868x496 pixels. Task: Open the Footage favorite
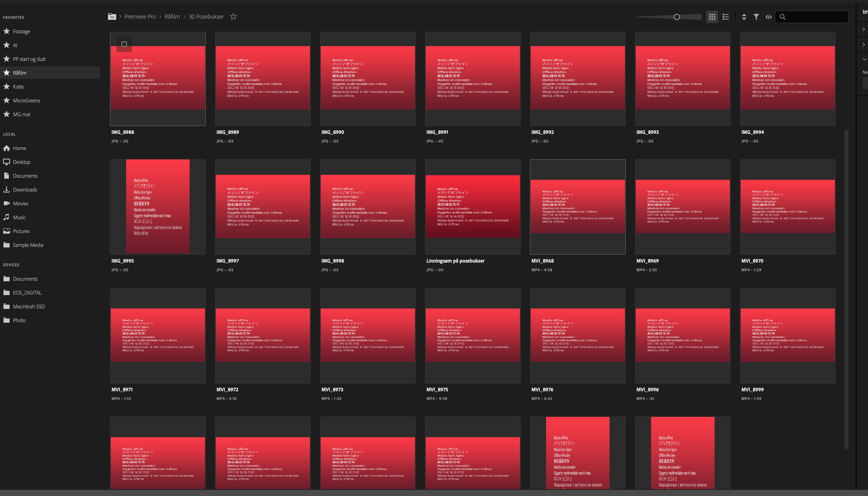[21, 31]
